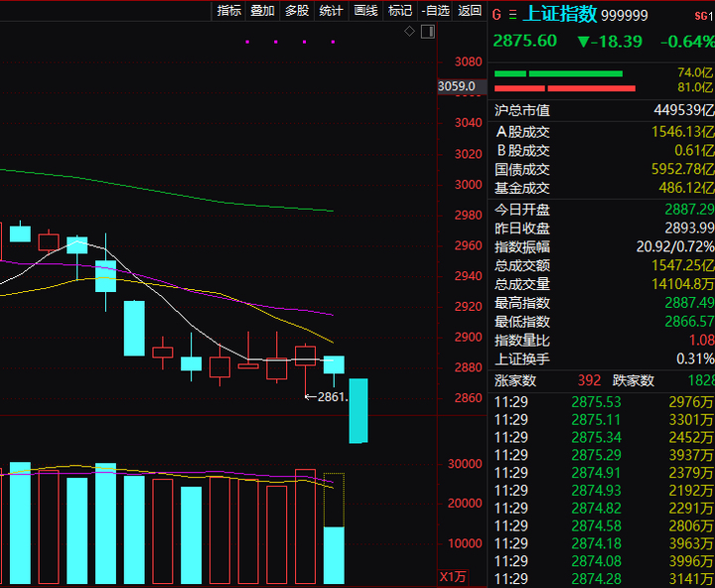Screen dimensions: 715x588
Task: Open the green list icon beside 上证指数
Action: click(x=513, y=15)
